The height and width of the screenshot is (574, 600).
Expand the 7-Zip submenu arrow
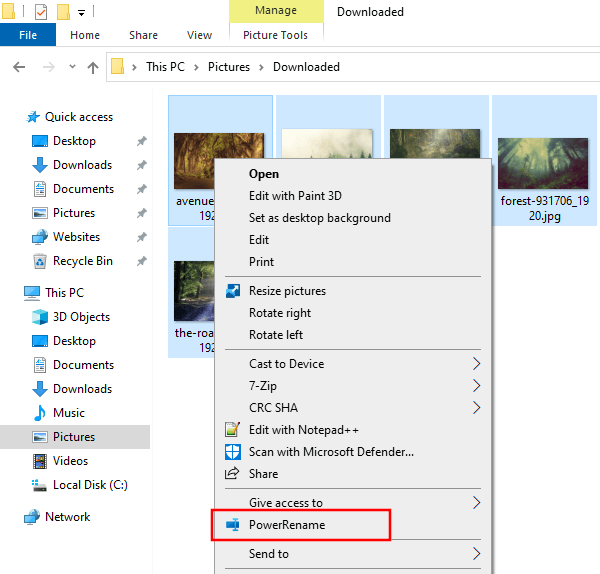point(476,386)
